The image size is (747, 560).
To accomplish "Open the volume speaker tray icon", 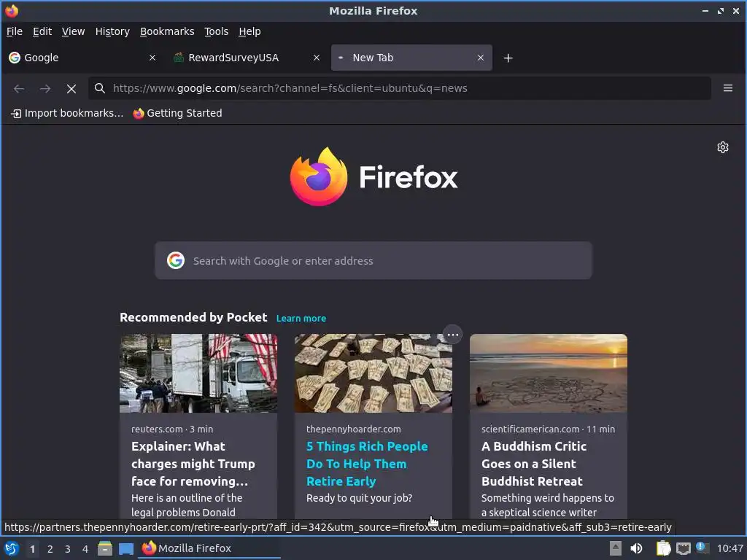I will coord(636,548).
